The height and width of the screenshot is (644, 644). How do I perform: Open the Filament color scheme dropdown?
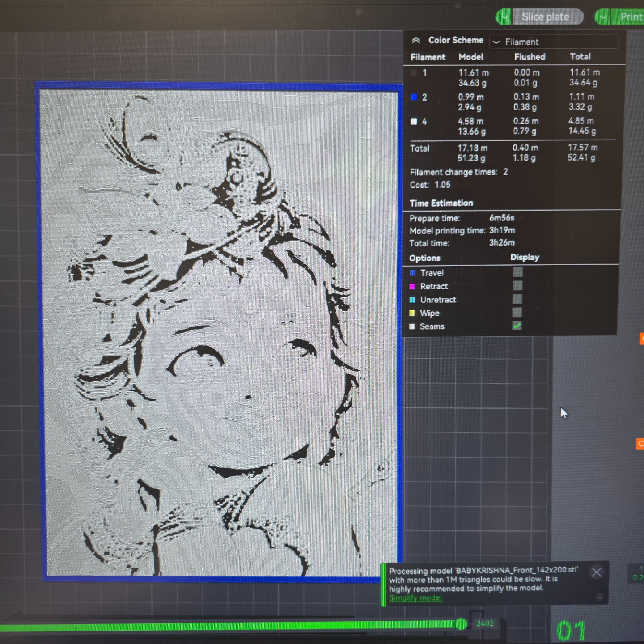[x=554, y=42]
